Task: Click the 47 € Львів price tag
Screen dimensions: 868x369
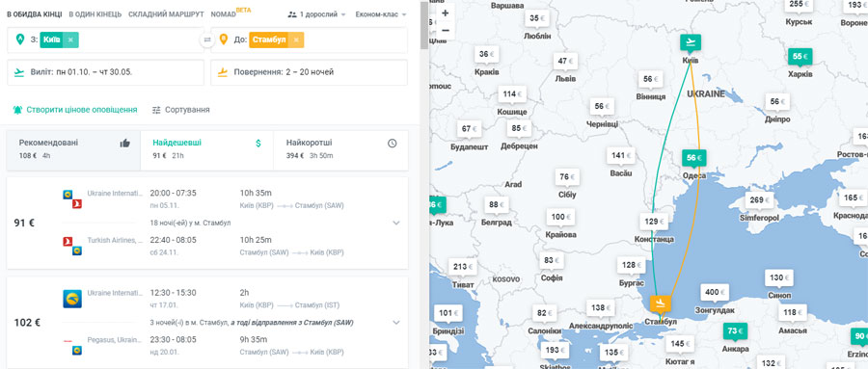Action: click(x=566, y=61)
